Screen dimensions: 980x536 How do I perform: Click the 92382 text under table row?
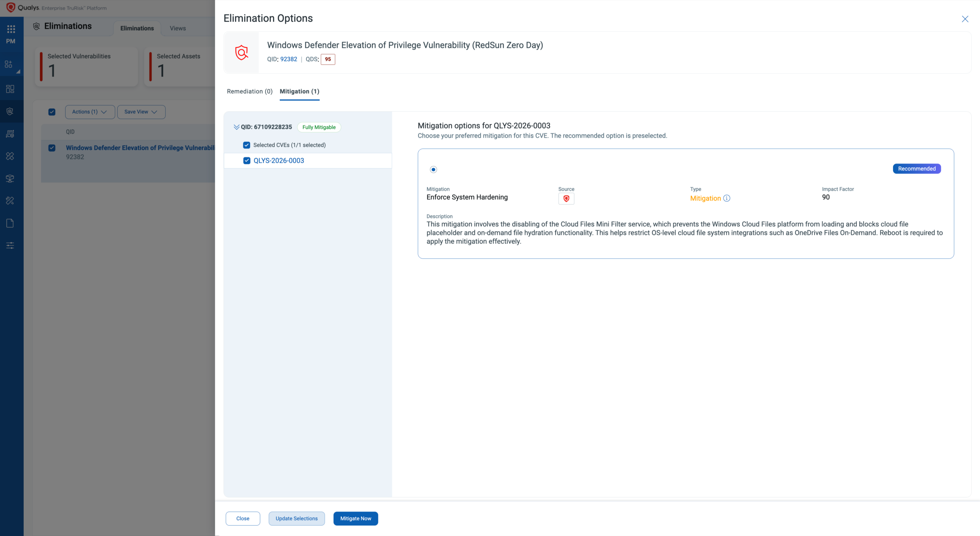tap(75, 157)
